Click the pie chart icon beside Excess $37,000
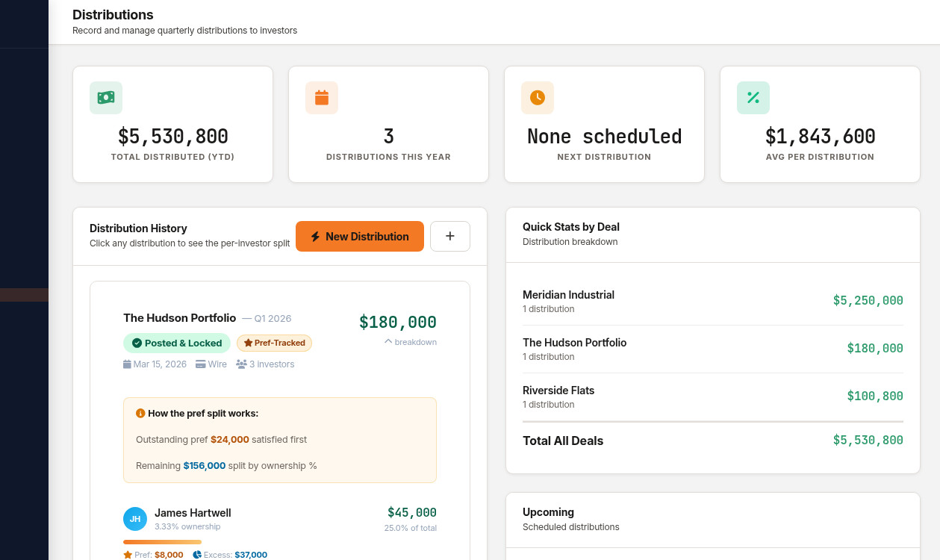The image size is (940, 560). click(x=196, y=555)
